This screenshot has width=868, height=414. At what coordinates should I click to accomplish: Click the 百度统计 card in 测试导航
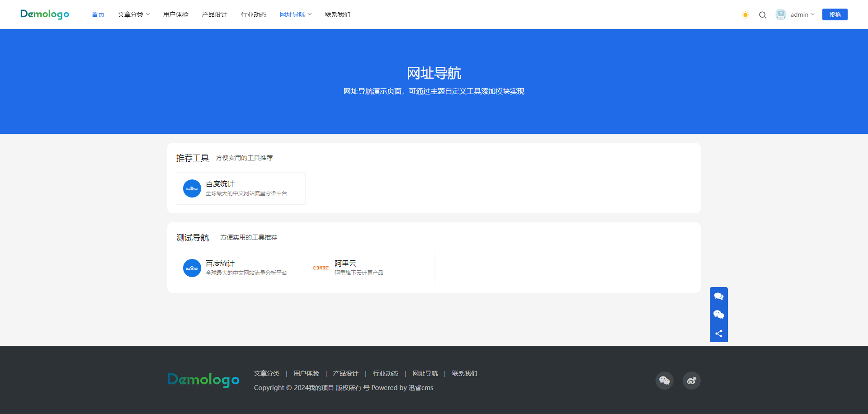[x=240, y=268]
